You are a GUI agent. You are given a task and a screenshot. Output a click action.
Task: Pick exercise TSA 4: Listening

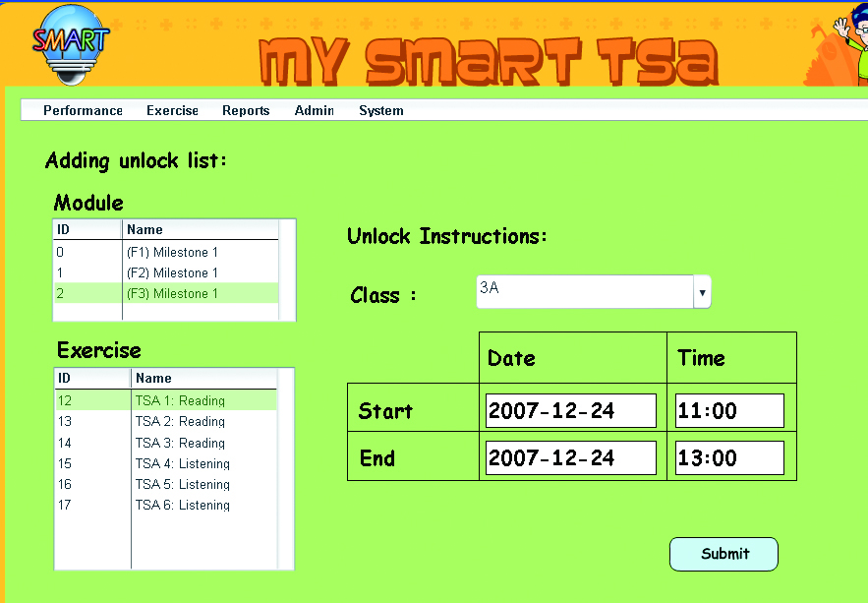click(182, 464)
